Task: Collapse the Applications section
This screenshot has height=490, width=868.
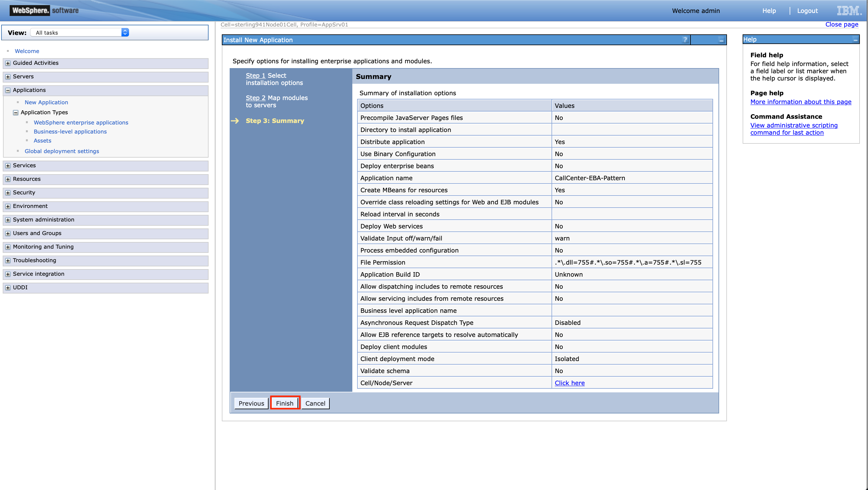Action: tap(8, 90)
